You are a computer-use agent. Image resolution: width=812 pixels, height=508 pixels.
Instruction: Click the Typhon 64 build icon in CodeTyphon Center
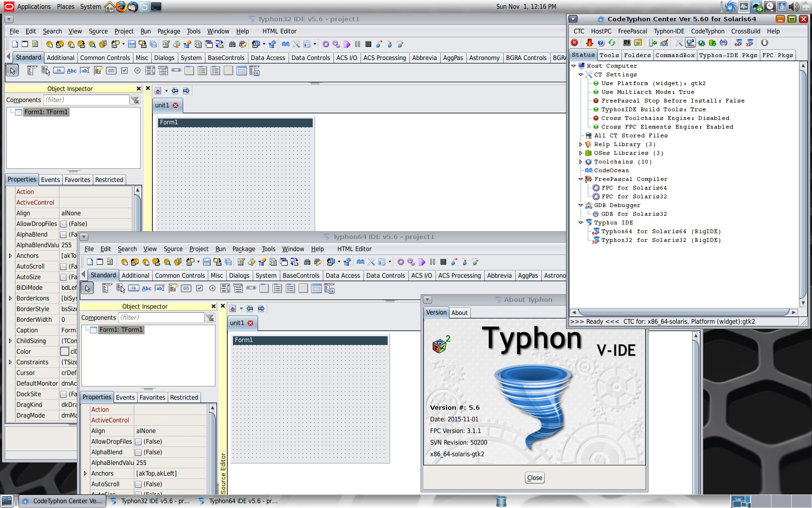point(738,43)
